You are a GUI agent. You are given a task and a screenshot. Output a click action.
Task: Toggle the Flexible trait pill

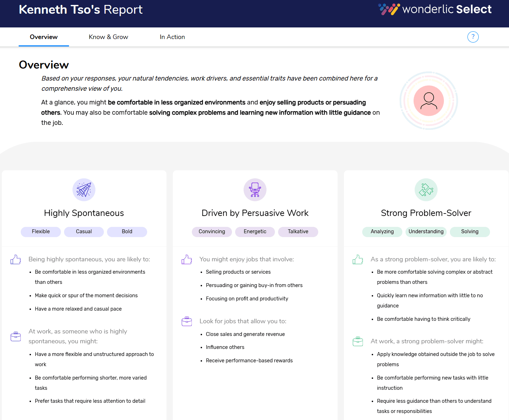[40, 231]
